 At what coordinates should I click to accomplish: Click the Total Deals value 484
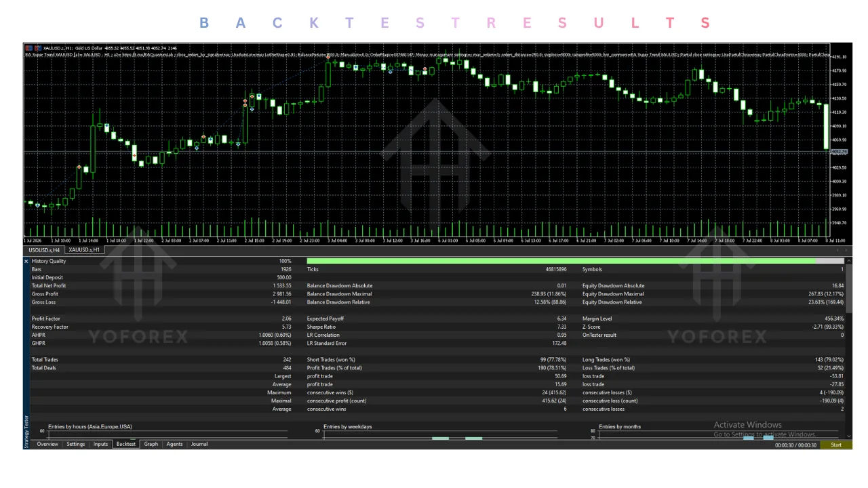(x=287, y=368)
